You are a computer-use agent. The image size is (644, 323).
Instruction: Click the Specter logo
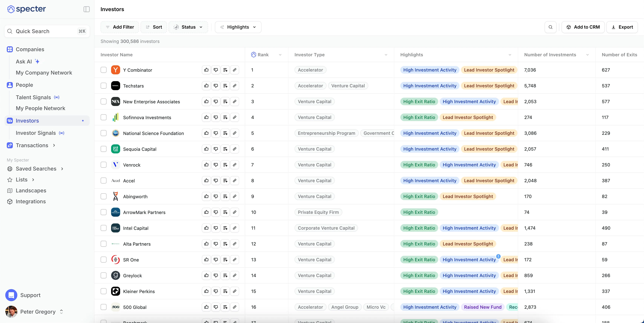point(27,9)
